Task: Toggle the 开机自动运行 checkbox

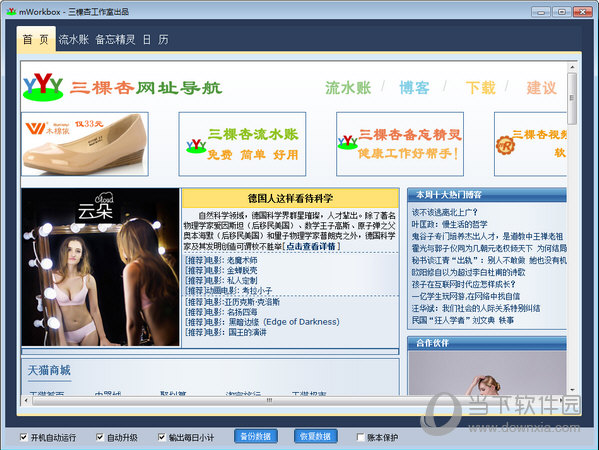Action: point(24,437)
